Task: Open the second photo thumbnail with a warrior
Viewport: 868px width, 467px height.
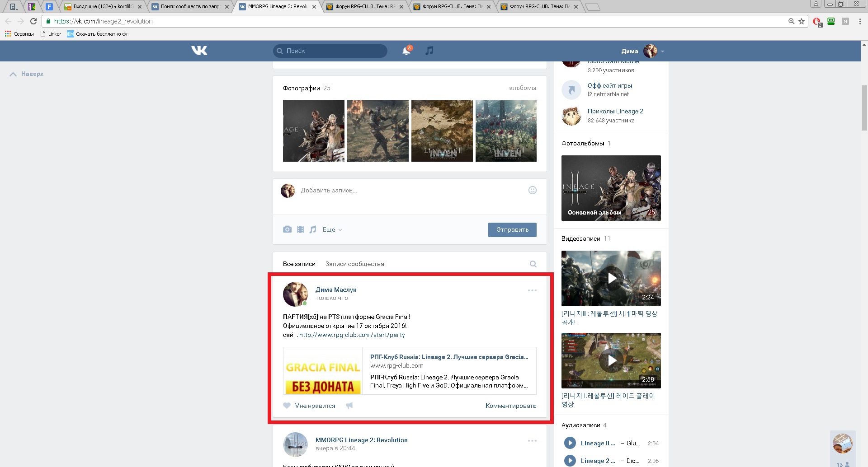Action: coord(378,131)
